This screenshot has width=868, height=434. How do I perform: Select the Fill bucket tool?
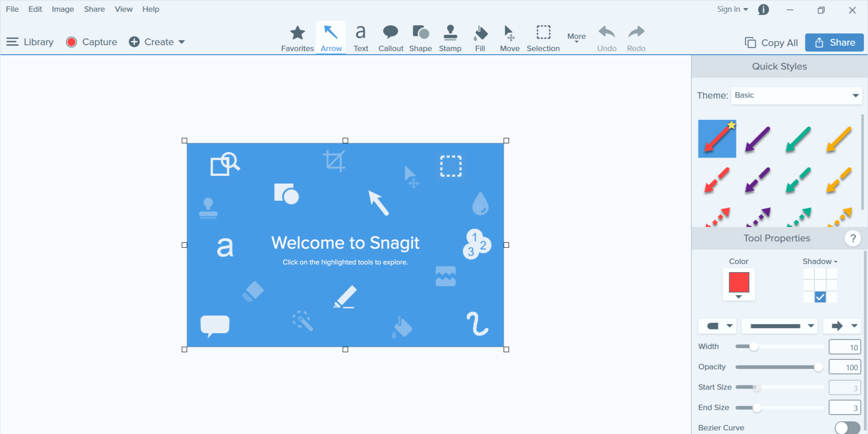click(x=480, y=38)
